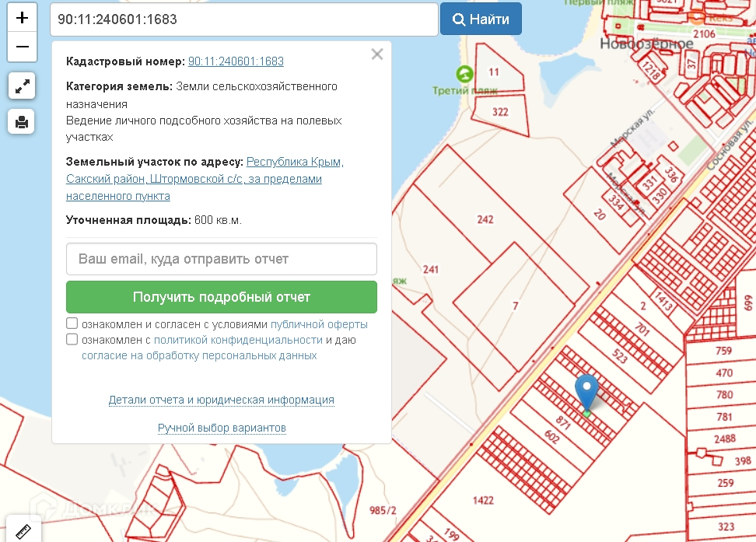Zoom in the map with plus button
Viewport: 756px width, 542px height.
[x=22, y=18]
